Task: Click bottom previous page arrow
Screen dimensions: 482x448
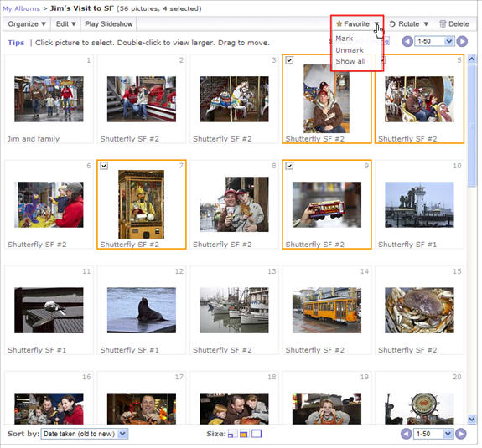Action: pos(406,434)
